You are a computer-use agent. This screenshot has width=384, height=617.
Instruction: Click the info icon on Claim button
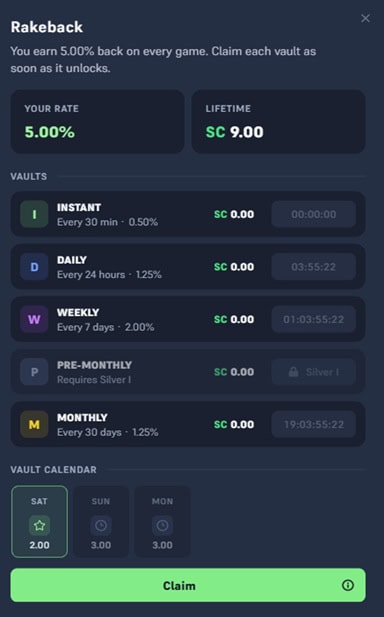348,585
